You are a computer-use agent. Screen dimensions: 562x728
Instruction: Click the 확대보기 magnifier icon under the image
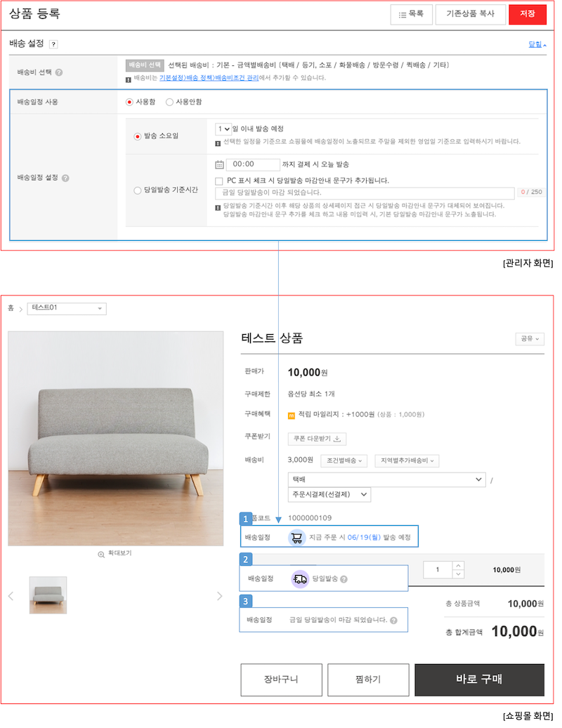click(x=101, y=554)
